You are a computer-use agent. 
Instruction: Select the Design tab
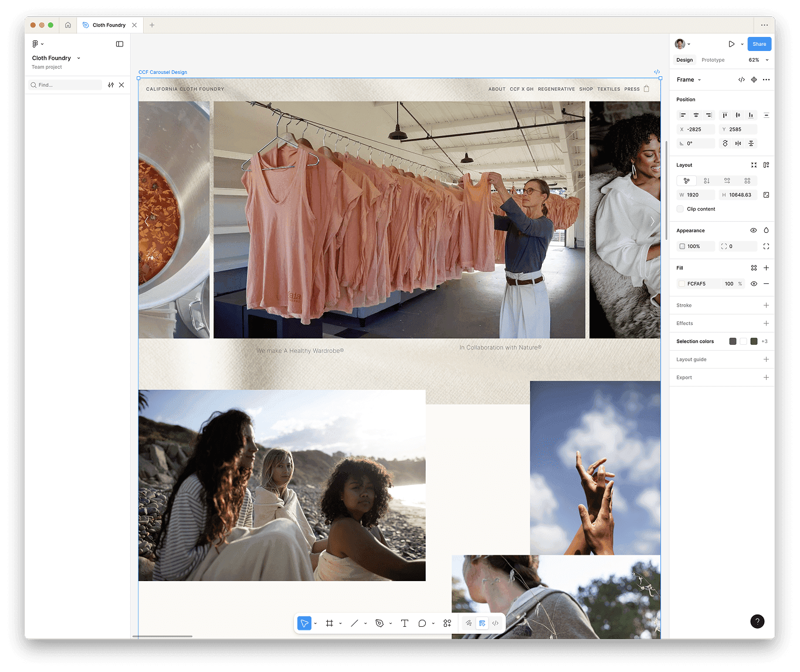pyautogui.click(x=684, y=60)
